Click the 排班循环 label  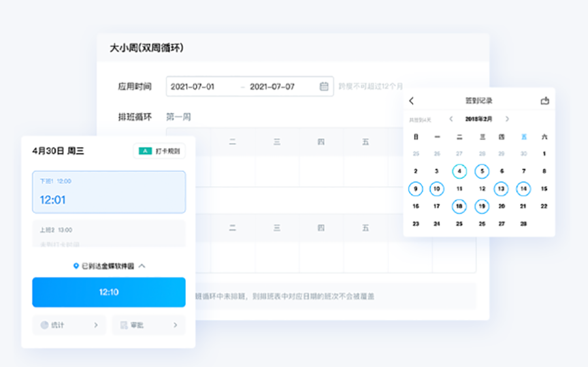[135, 117]
